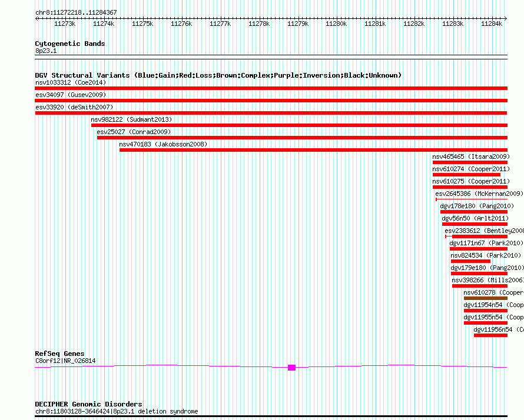Select the esv34097 (Gusev2009) red bar
This screenshot has height=420, width=524.
[271, 101]
